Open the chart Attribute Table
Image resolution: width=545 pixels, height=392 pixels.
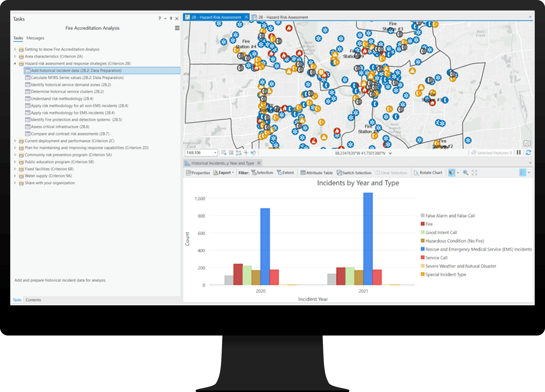pyautogui.click(x=317, y=173)
